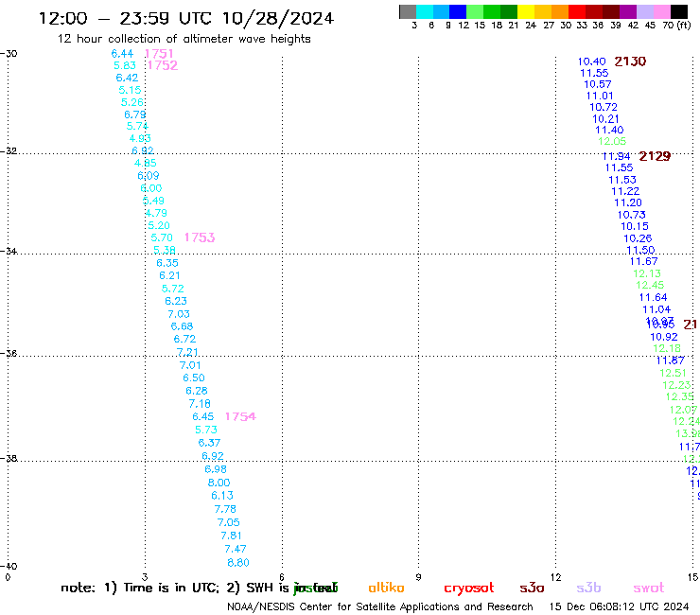This screenshot has width=700, height=615.
Task: Click the dark red time label '2129'
Action: [x=655, y=156]
